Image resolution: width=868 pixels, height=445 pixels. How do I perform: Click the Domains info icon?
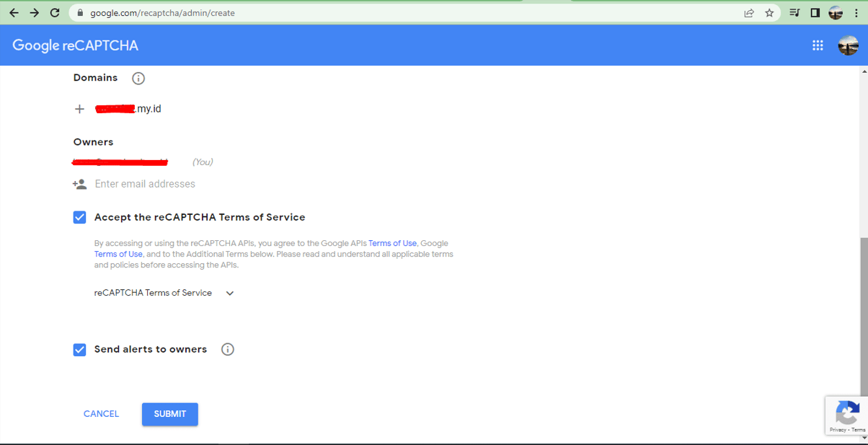pyautogui.click(x=138, y=78)
